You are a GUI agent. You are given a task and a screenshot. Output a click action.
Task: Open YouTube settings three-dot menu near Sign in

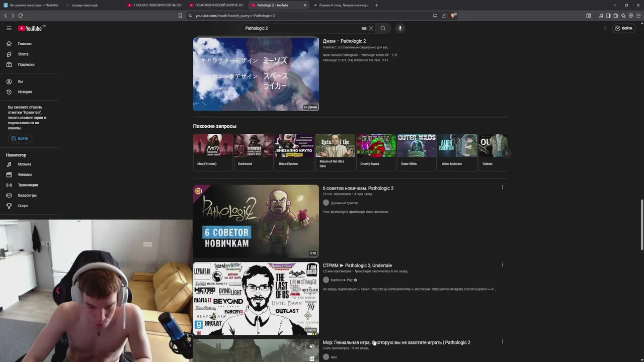point(605,28)
